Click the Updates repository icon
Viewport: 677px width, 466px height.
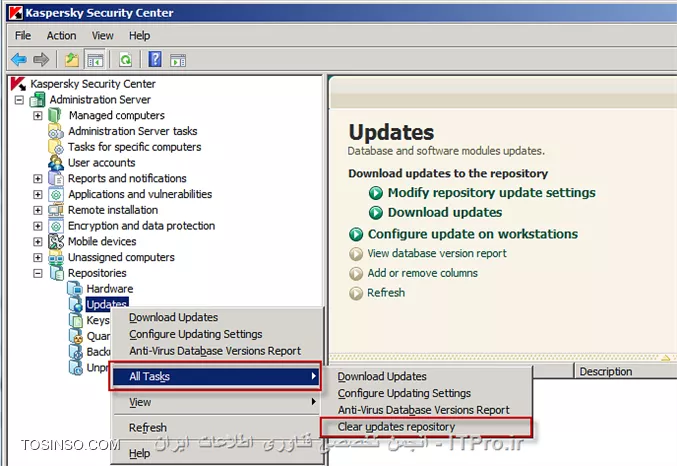(x=76, y=304)
